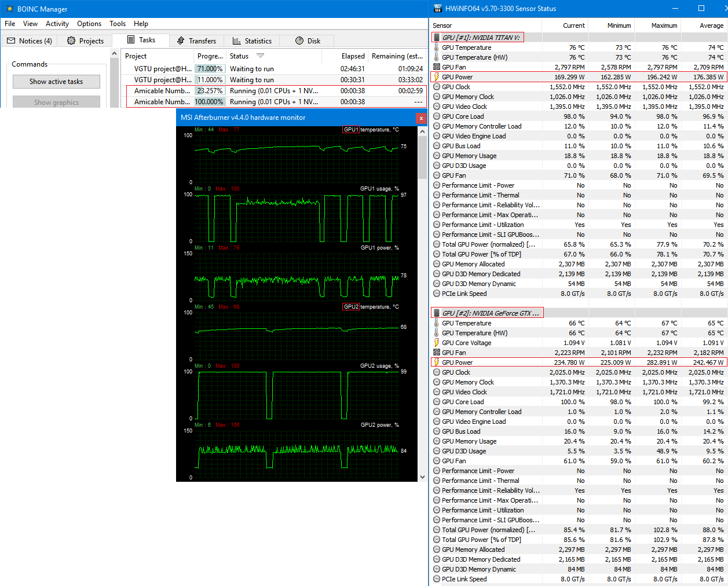Screen dimensions: 728x586
Task: Select the Amicable Numbers task at 23.257%
Action: [x=274, y=91]
